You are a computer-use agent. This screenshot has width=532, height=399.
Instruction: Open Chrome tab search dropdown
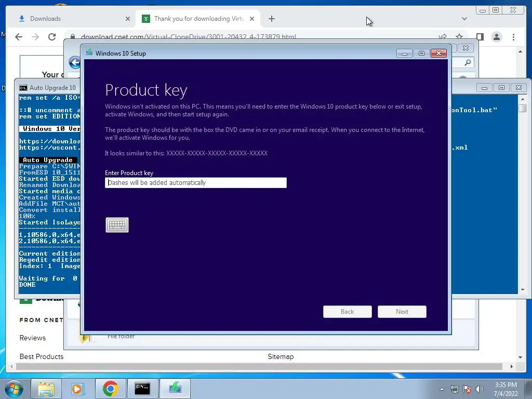464,19
